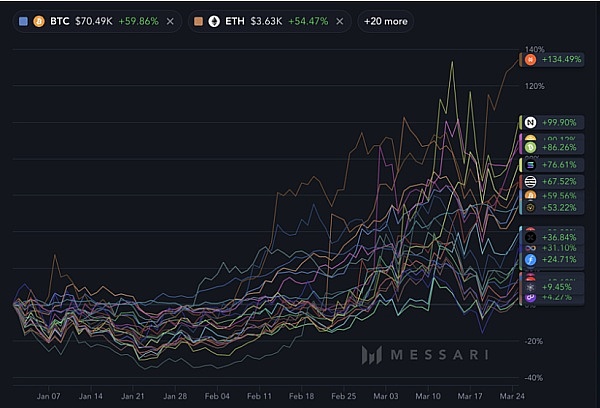600x408 pixels.
Task: Click the striped circle icon at +67.52%
Action: 530,181
